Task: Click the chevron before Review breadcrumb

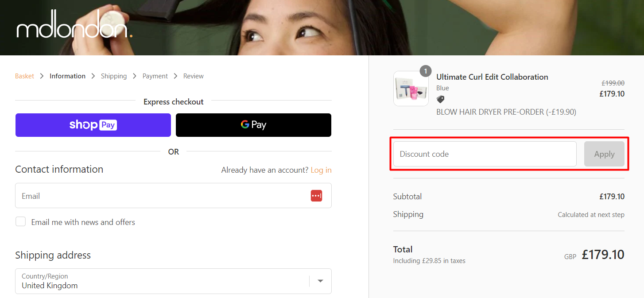Action: coord(175,76)
